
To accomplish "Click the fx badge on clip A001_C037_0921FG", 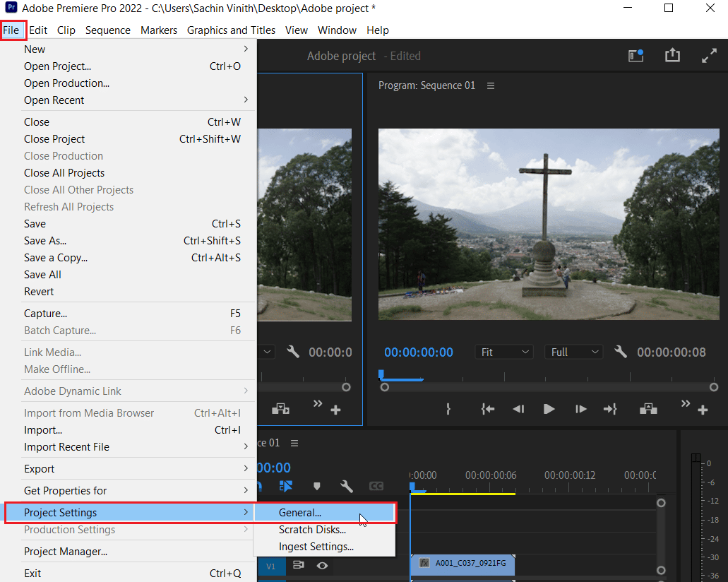I will 424,563.
